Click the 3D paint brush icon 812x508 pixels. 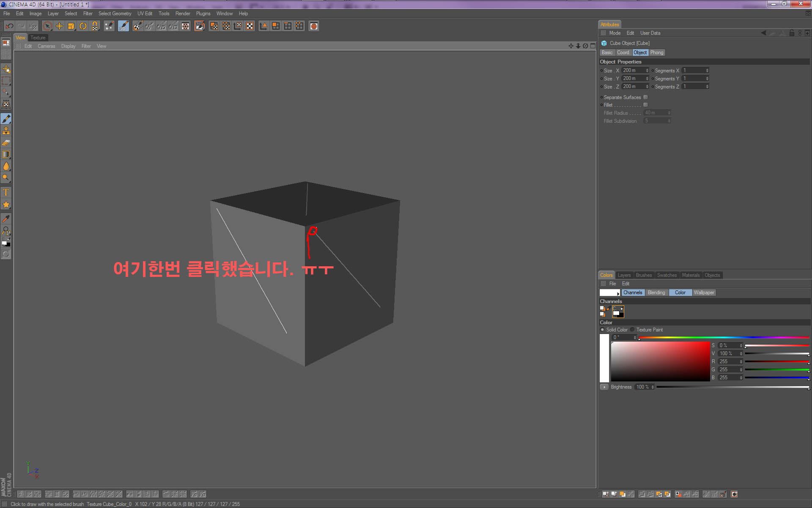(x=123, y=26)
